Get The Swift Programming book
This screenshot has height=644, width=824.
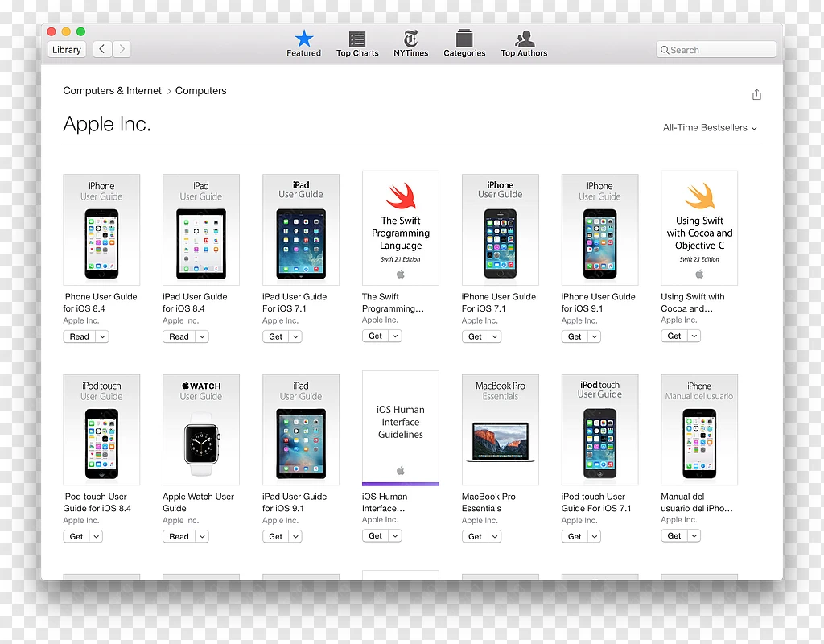pyautogui.click(x=375, y=336)
